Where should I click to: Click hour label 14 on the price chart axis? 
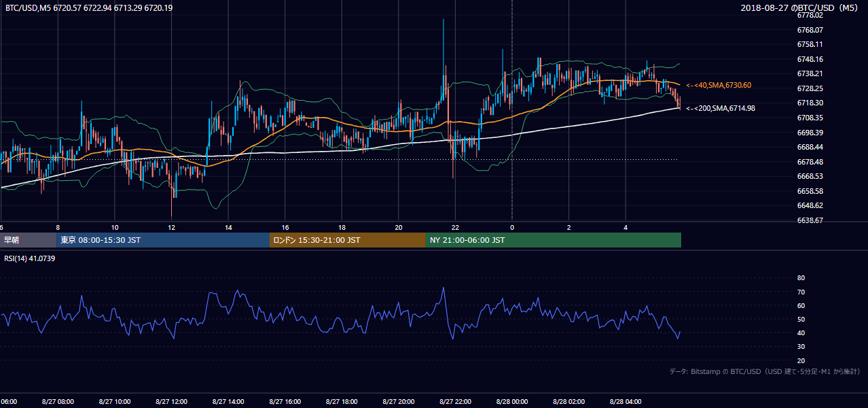pos(228,228)
